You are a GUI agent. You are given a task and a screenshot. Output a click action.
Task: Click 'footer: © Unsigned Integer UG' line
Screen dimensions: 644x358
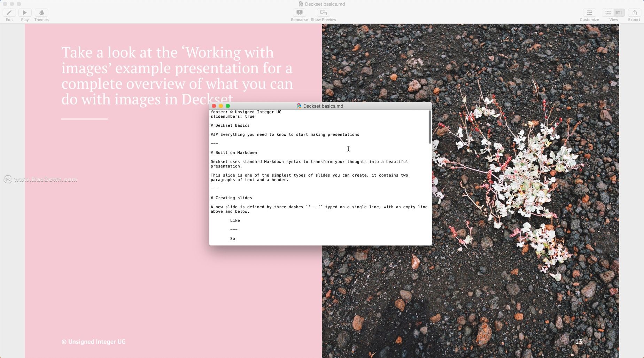(246, 112)
